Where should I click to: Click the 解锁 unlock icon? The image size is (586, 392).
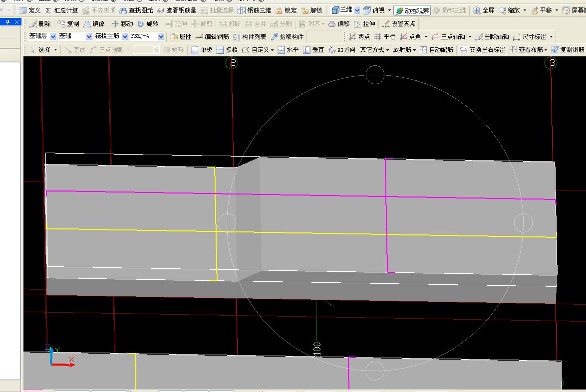[x=311, y=10]
